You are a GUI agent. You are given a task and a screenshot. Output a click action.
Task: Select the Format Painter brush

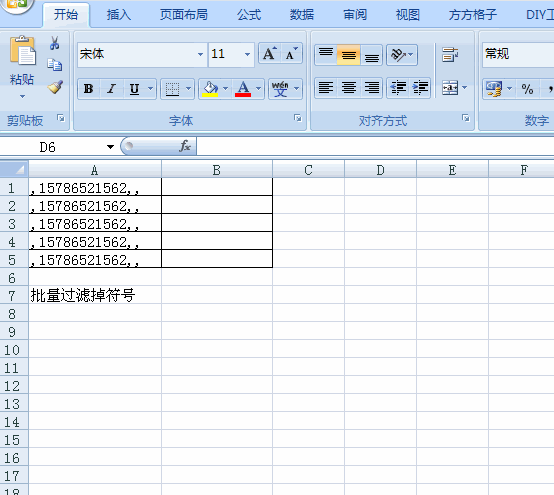tap(55, 87)
